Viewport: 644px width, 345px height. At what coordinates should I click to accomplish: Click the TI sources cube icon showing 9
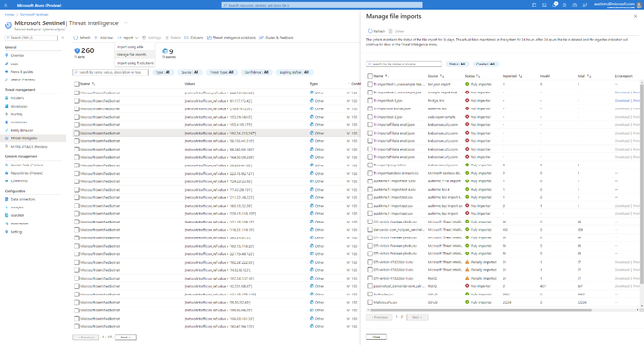tap(165, 50)
